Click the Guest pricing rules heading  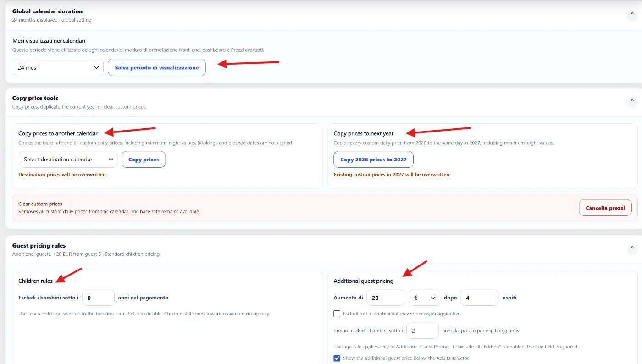click(39, 246)
